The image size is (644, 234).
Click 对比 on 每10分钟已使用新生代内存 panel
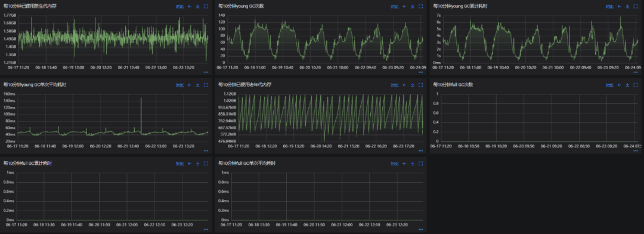coord(179,7)
